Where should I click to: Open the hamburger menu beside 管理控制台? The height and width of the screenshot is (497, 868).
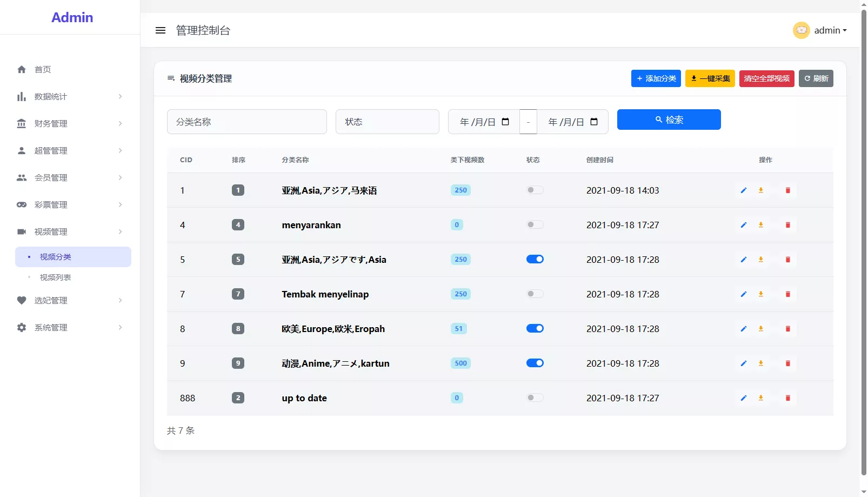pyautogui.click(x=161, y=30)
